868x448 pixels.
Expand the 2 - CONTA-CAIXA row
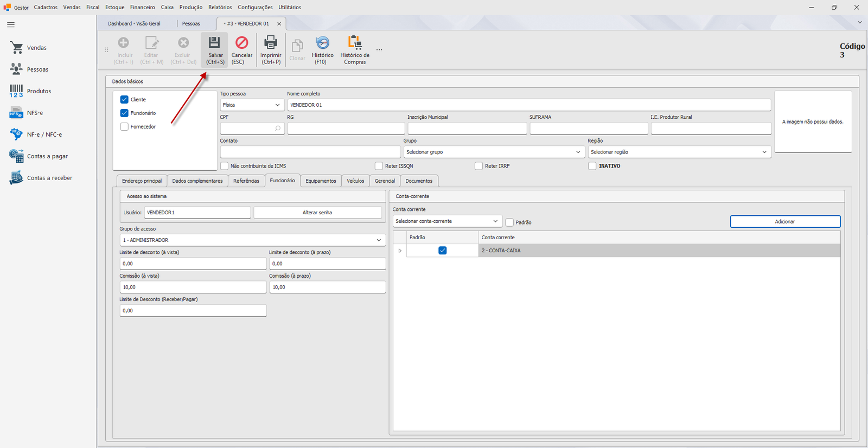pyautogui.click(x=400, y=251)
